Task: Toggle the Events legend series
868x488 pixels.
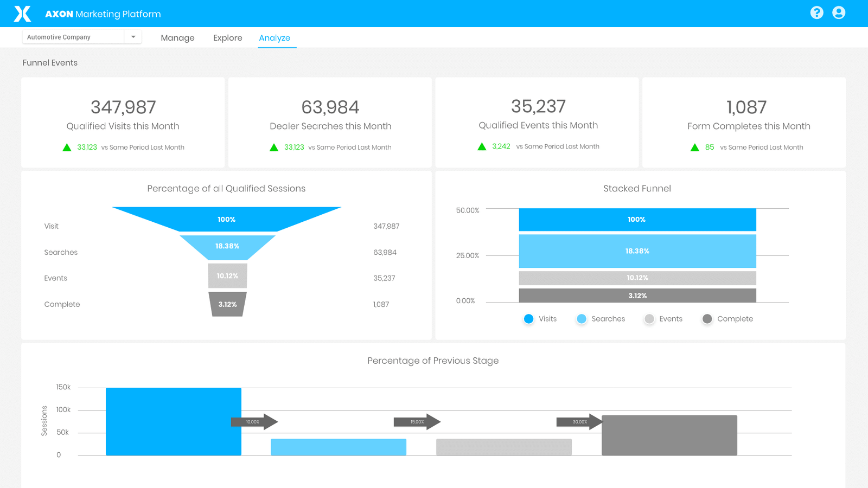Action: click(649, 319)
